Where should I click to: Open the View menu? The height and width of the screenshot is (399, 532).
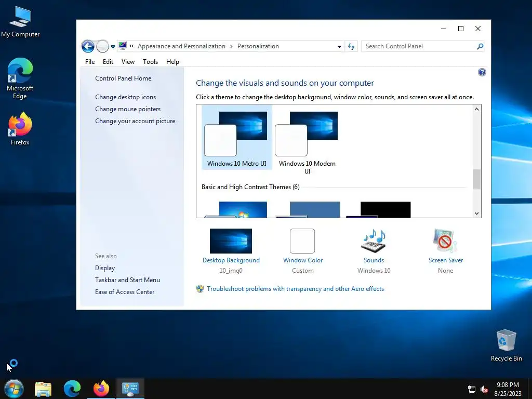coord(128,62)
